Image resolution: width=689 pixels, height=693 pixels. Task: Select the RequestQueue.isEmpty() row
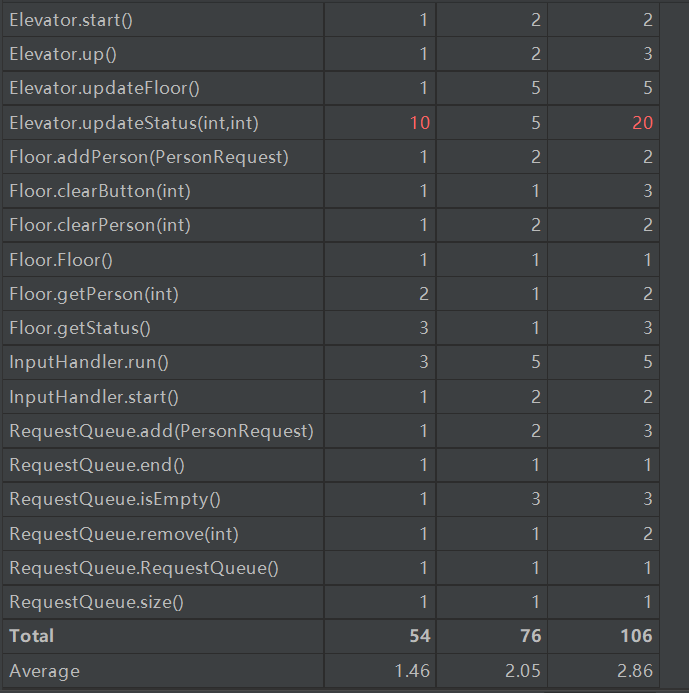coord(115,499)
